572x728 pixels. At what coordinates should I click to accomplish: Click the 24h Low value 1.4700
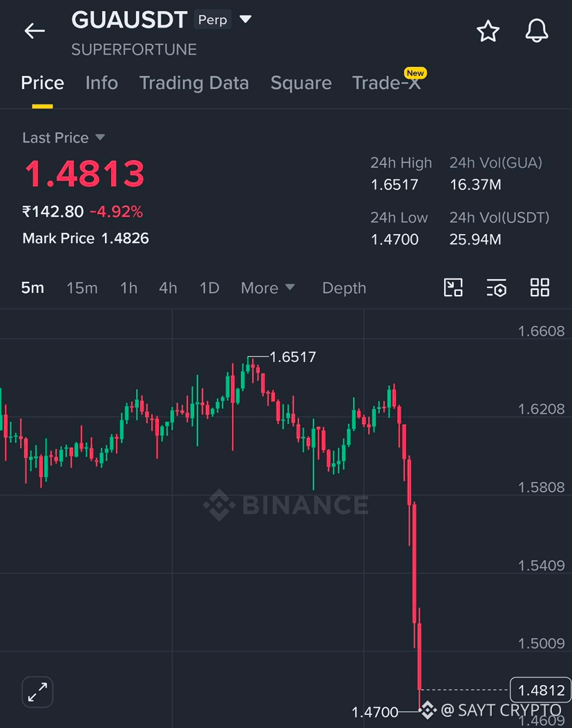pyautogui.click(x=394, y=240)
